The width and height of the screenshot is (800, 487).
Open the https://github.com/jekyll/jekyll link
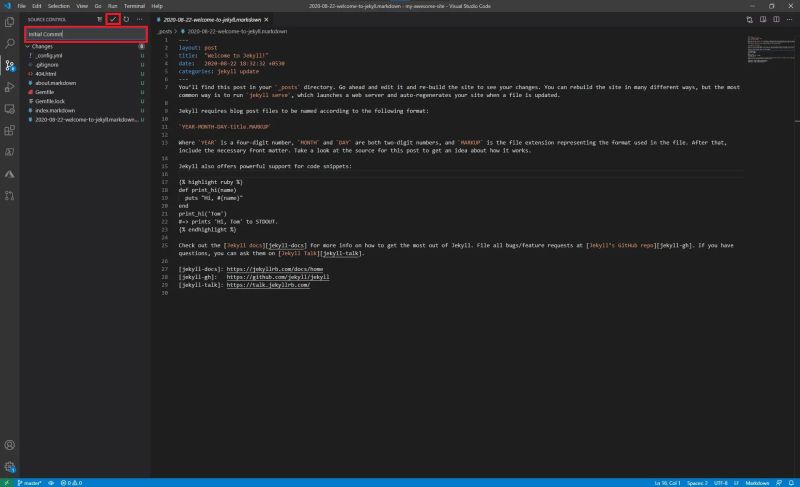(x=278, y=277)
